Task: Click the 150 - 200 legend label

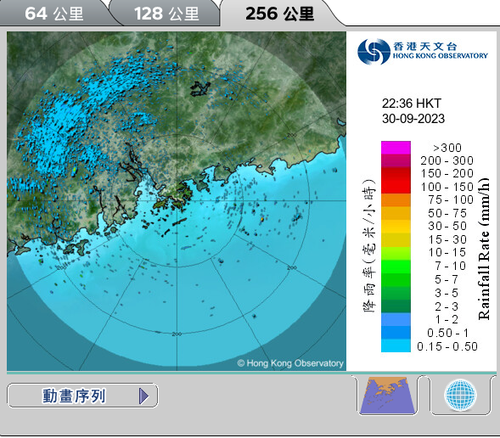Action: [x=447, y=174]
